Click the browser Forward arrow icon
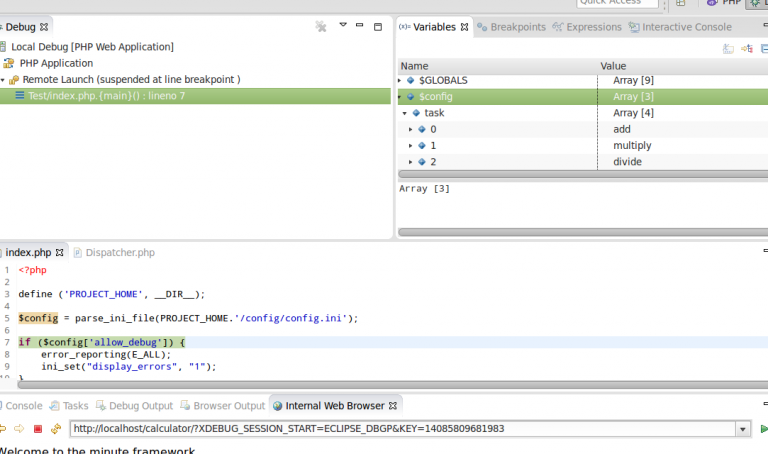 coord(19,429)
